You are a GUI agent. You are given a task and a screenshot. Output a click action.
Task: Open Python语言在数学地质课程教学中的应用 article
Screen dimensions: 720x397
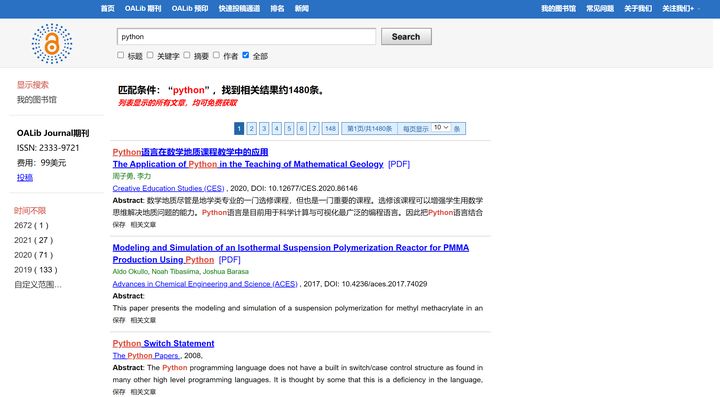tap(190, 152)
